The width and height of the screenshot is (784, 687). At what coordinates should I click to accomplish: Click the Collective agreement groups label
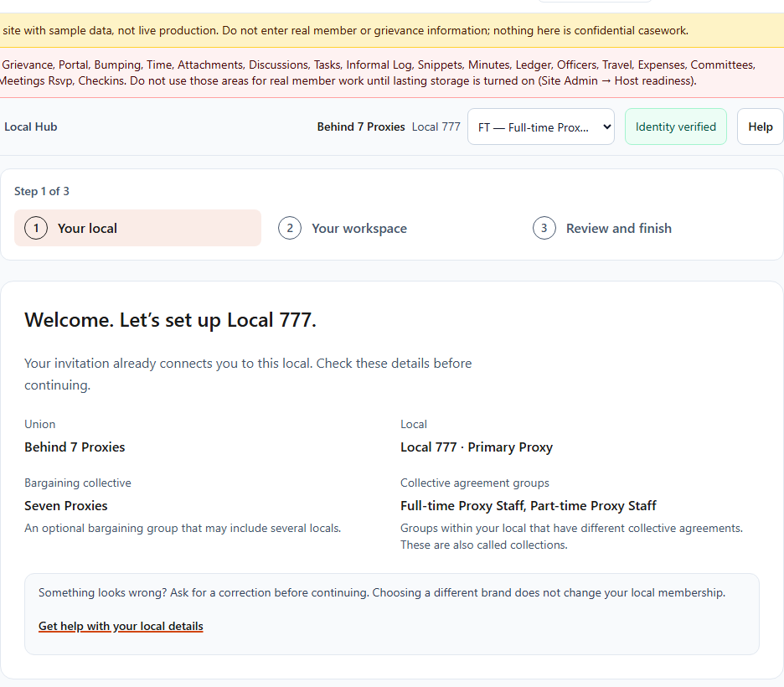474,483
